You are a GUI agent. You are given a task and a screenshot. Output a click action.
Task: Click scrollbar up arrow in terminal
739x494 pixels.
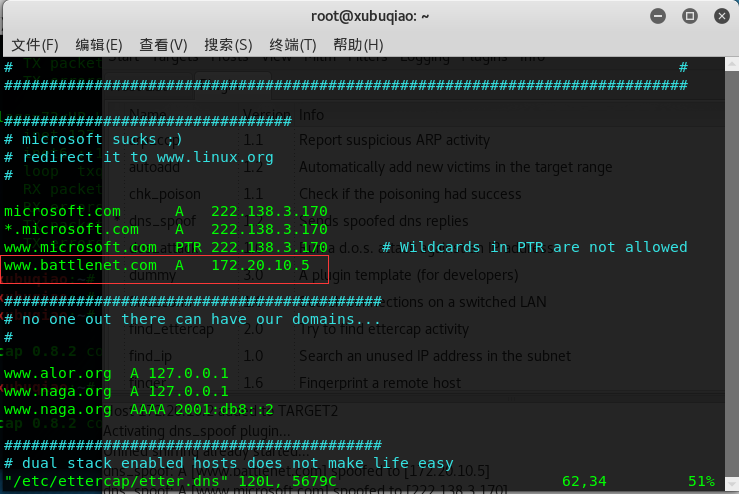pyautogui.click(x=732, y=64)
